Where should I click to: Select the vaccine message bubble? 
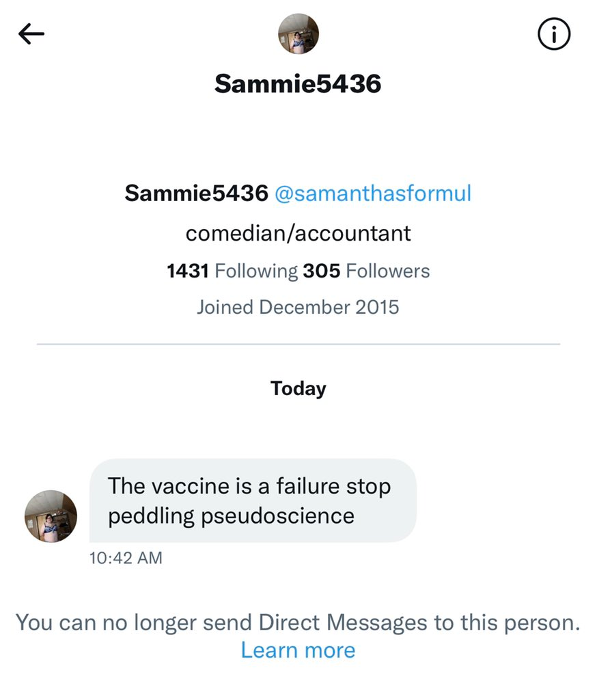[253, 500]
